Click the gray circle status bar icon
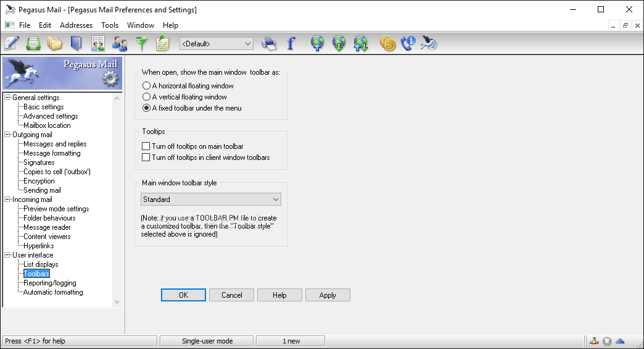The height and width of the screenshot is (349, 644). pos(607,341)
